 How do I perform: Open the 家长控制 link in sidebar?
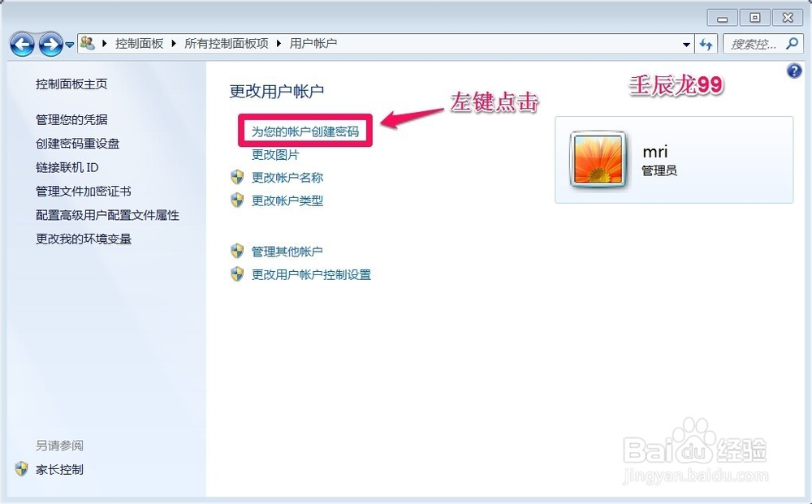[61, 469]
